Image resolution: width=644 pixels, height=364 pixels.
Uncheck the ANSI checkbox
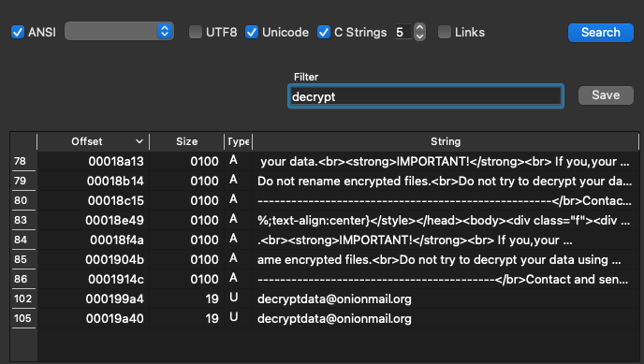click(18, 32)
